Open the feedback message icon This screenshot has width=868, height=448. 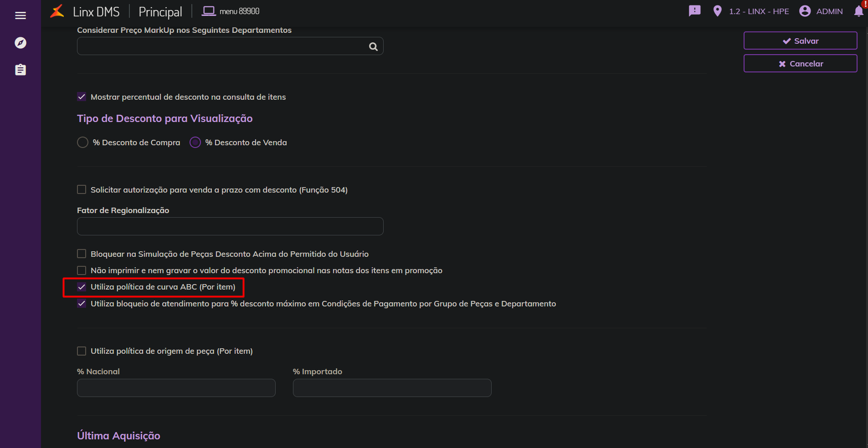694,11
